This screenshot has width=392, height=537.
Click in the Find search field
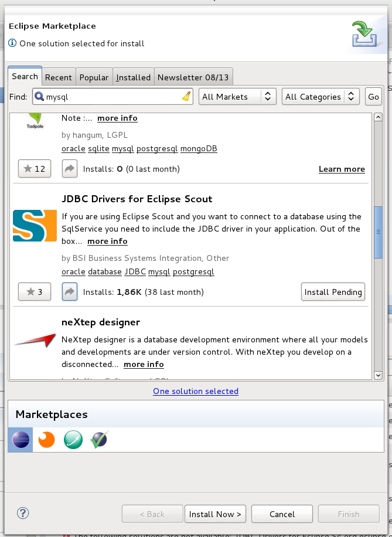113,97
